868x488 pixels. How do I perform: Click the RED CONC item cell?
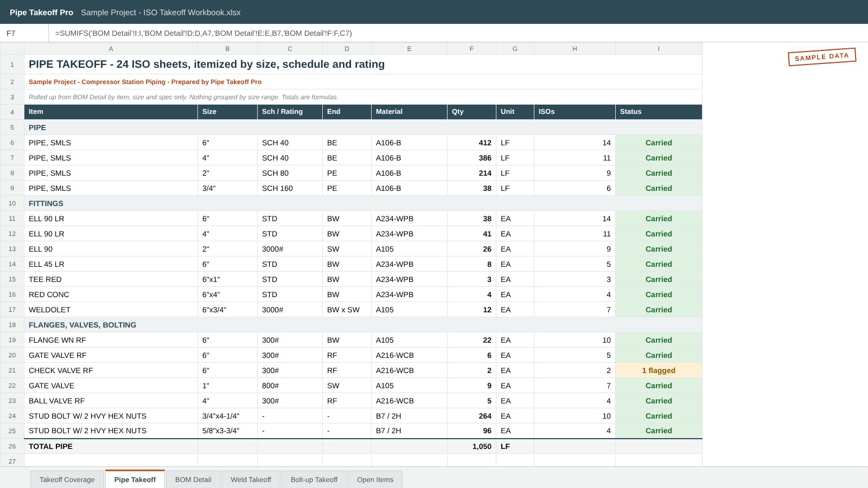tap(111, 294)
